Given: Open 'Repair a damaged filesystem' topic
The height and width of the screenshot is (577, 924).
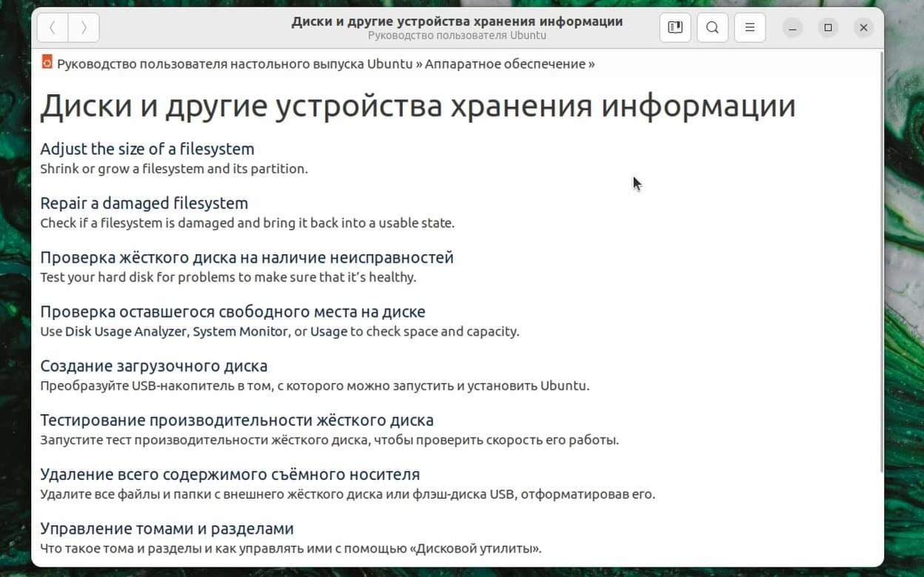Looking at the screenshot, I should 144,203.
